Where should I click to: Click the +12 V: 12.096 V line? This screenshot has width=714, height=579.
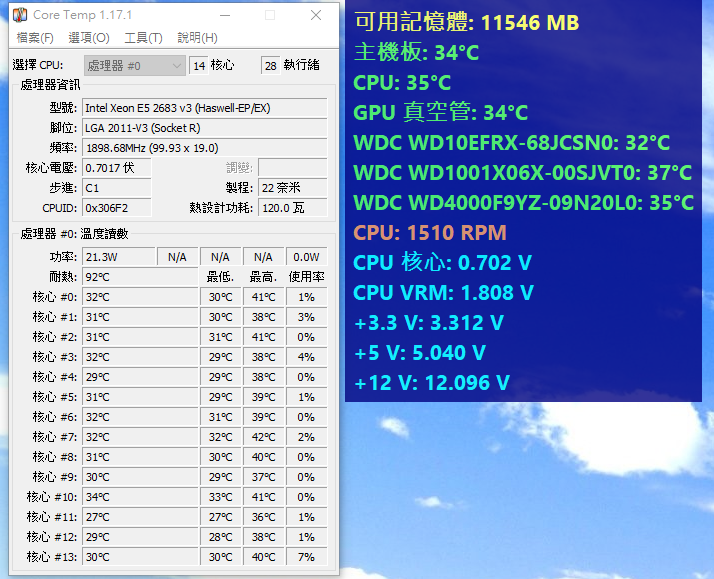pyautogui.click(x=432, y=383)
